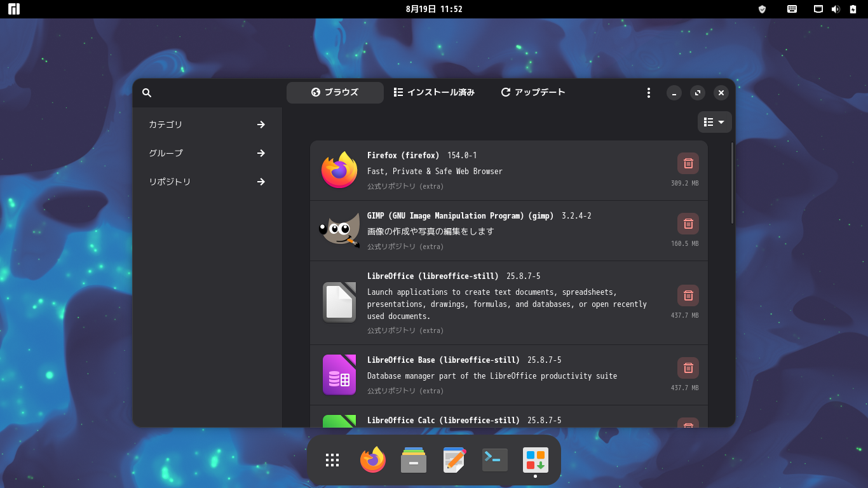This screenshot has width=868, height=488.
Task: Expand the グループ sidebar entry
Action: tap(207, 153)
